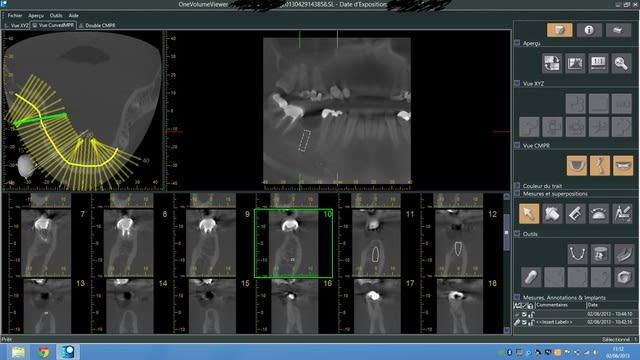640x360 pixels.
Task: Toggle the dental arch axial view in Vue CMPR
Action: pos(577,166)
